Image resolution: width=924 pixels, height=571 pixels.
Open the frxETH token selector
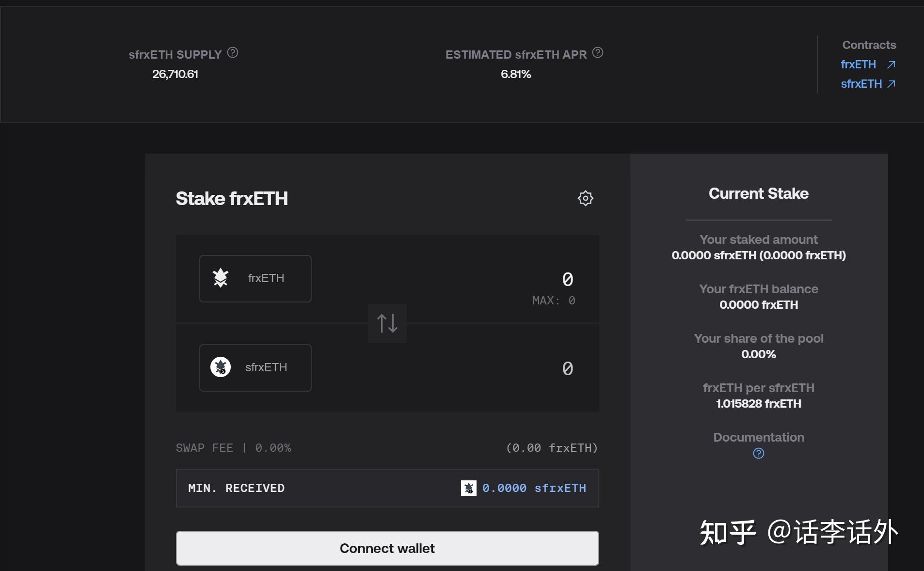(x=255, y=278)
